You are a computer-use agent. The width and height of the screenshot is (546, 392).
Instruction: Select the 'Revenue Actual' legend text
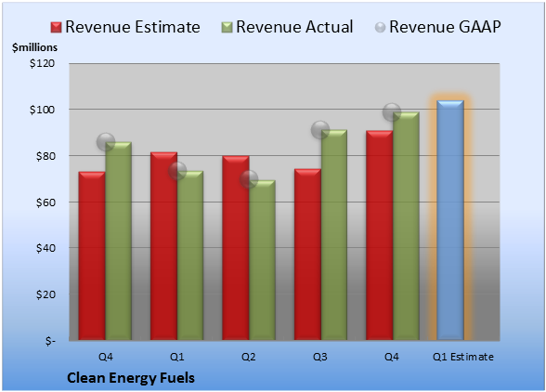pyautogui.click(x=294, y=27)
